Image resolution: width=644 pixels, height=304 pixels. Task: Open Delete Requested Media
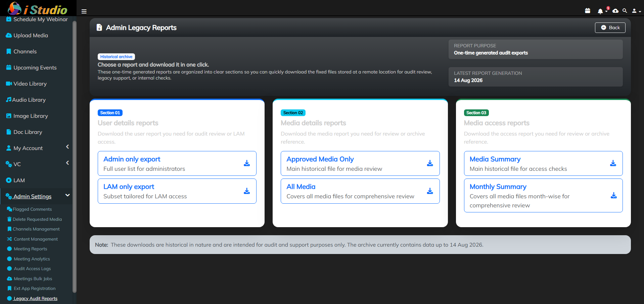click(34, 219)
